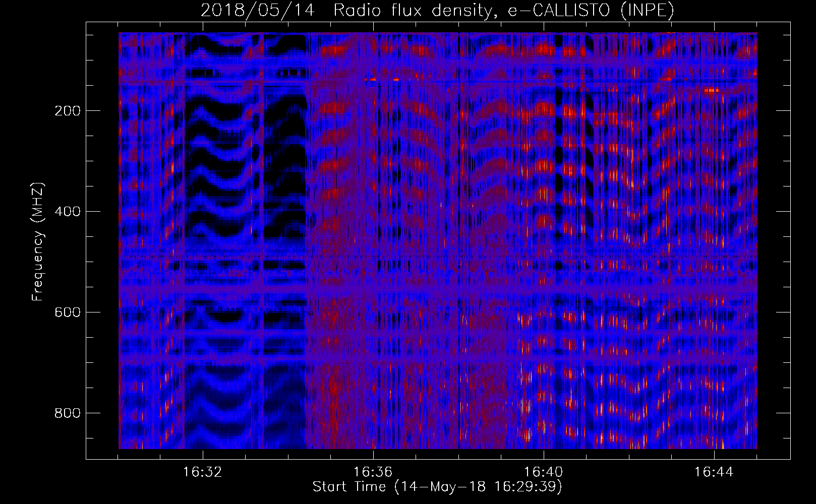Click the 600 frequency tick label

[x=68, y=312]
